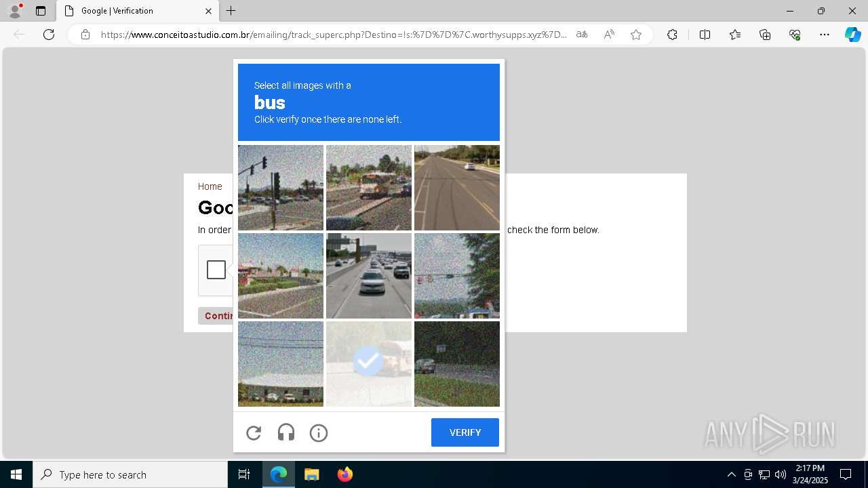Open Edge Settings and more menu

(825, 35)
